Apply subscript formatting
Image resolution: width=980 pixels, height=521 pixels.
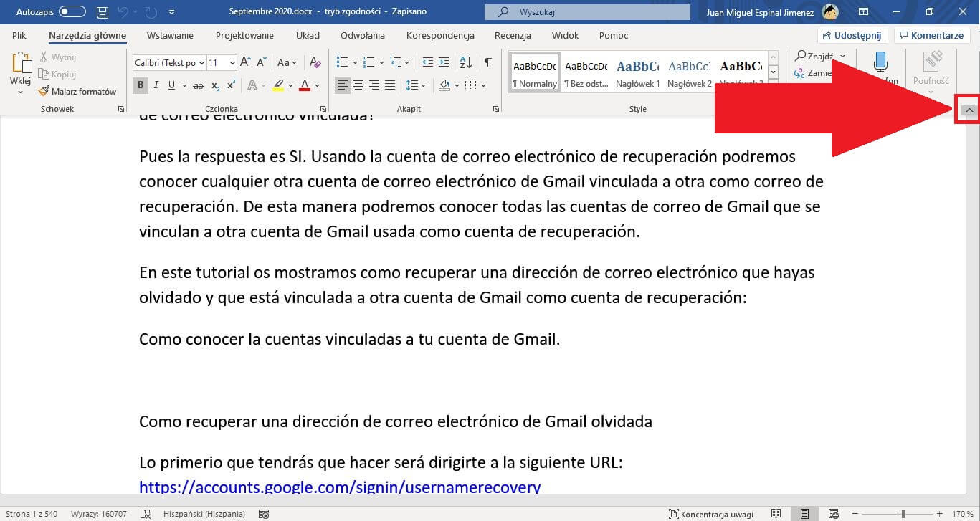(x=215, y=85)
